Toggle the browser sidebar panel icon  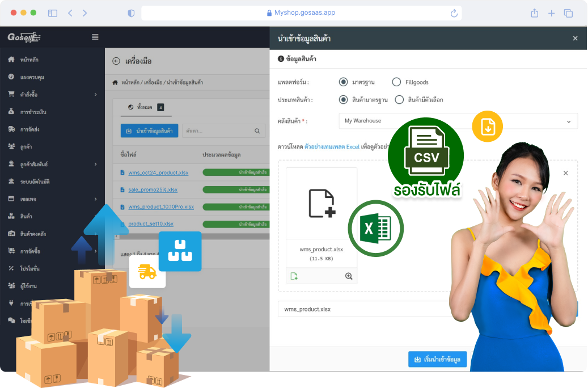pos(53,13)
